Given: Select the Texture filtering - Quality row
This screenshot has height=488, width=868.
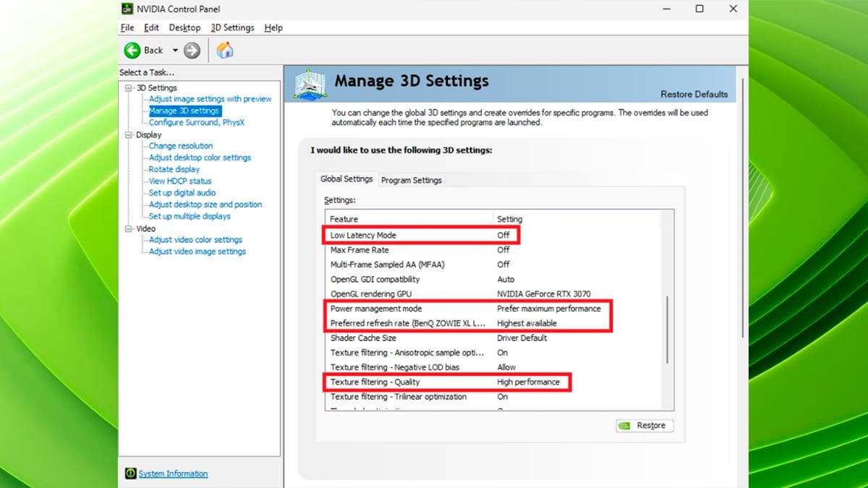Looking at the screenshot, I should [493, 382].
